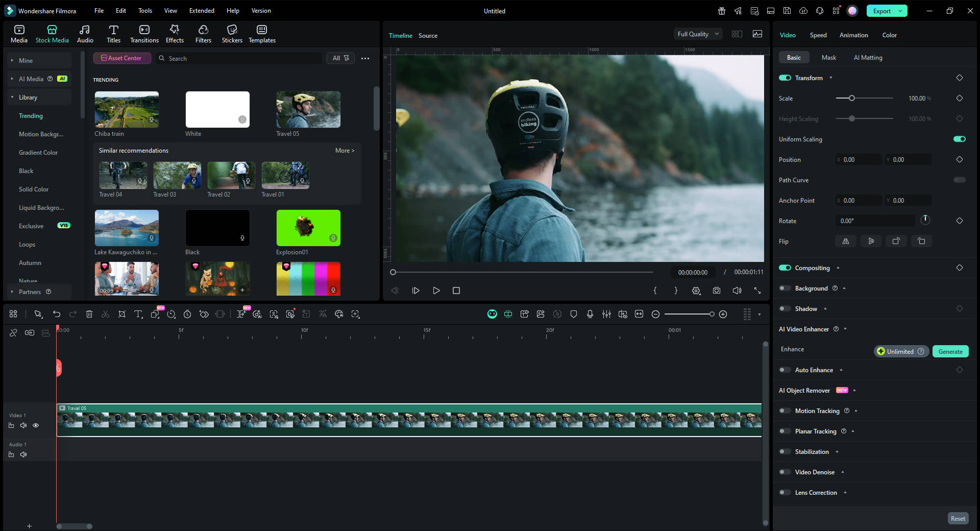Turn off the Compositing toggle

pos(785,268)
